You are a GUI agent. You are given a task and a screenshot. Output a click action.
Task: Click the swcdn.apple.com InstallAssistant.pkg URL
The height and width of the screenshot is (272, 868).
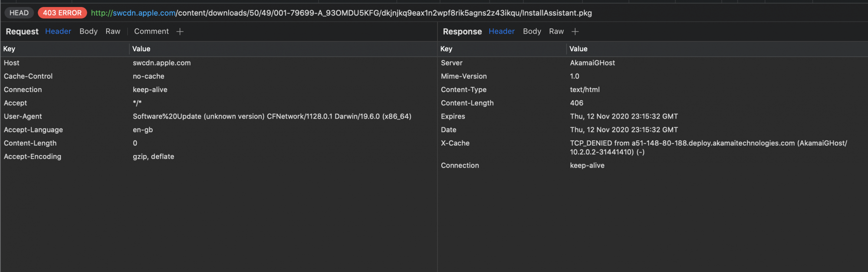pyautogui.click(x=341, y=13)
